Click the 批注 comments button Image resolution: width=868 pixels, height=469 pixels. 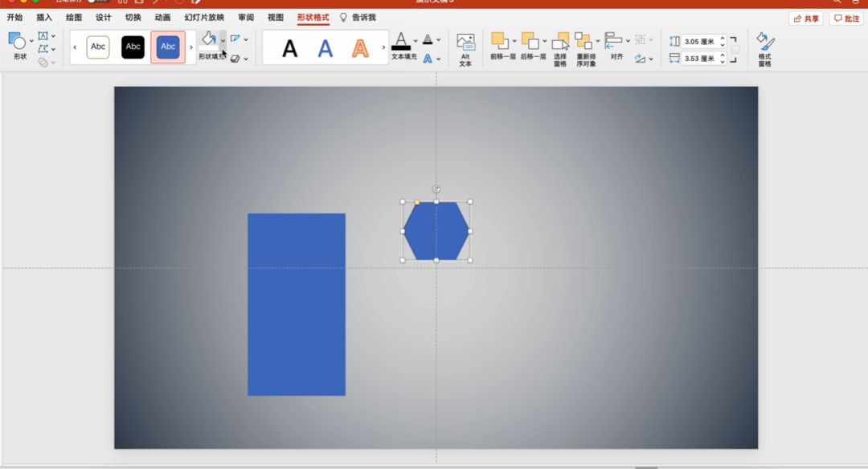(x=846, y=19)
